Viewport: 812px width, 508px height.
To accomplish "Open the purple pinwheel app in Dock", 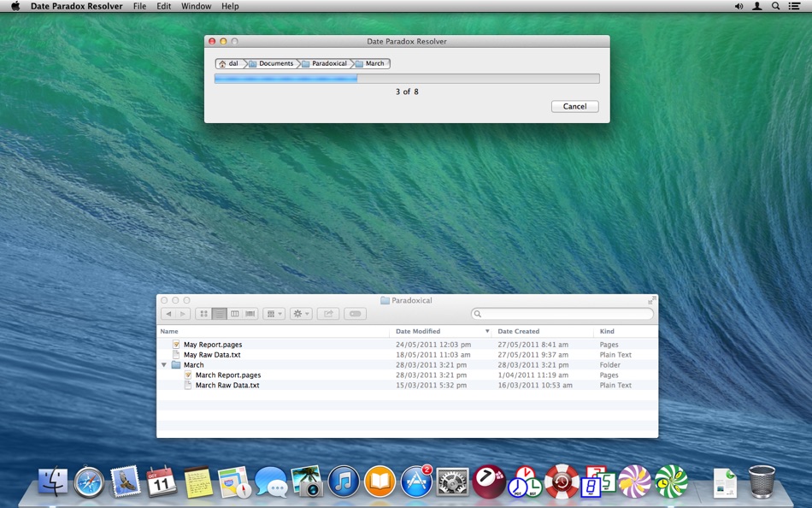I will coord(634,481).
